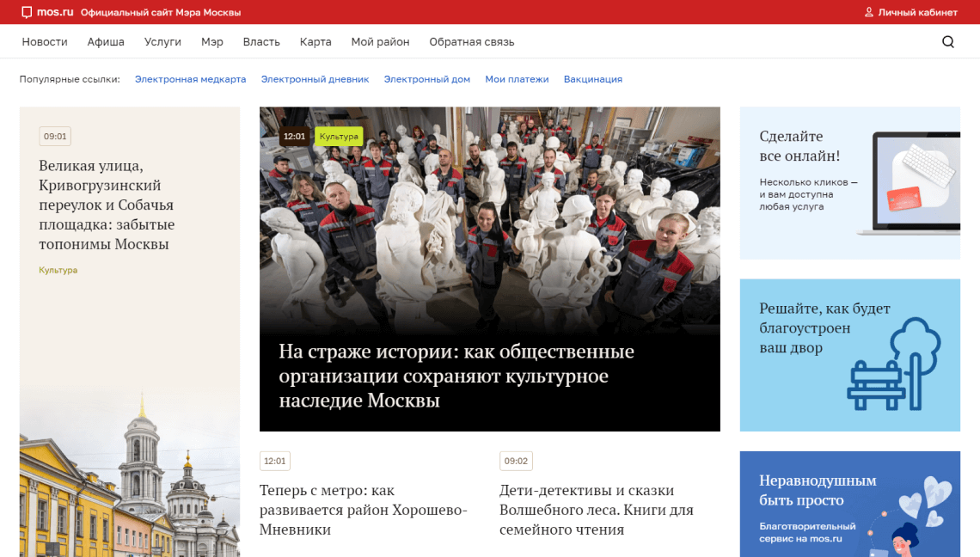Open the Электронная медкарта link

pos(190,79)
